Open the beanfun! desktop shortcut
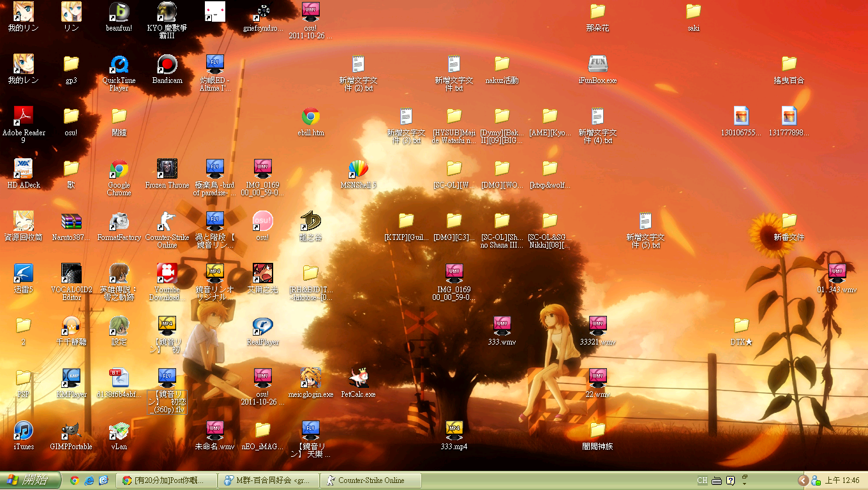This screenshot has width=868, height=490. 119,11
